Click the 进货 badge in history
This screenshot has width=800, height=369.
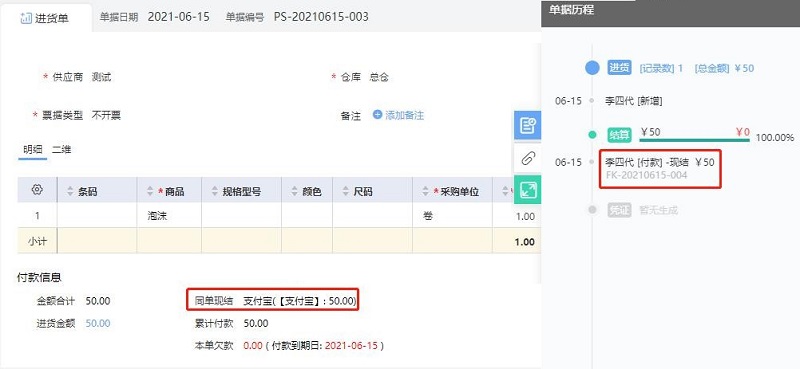pos(619,68)
